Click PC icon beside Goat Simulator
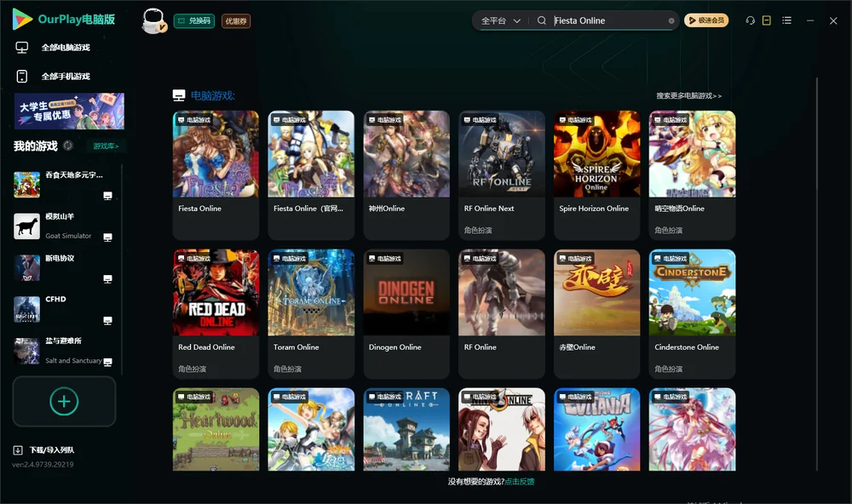 (107, 238)
